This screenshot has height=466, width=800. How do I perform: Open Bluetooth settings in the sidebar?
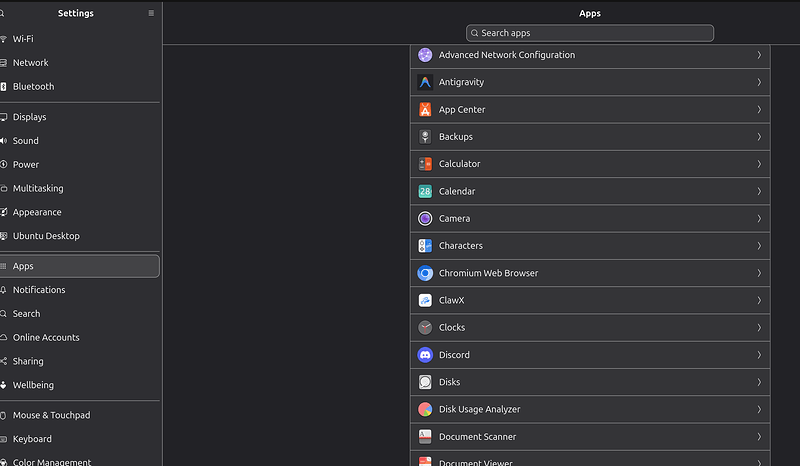pos(79,86)
